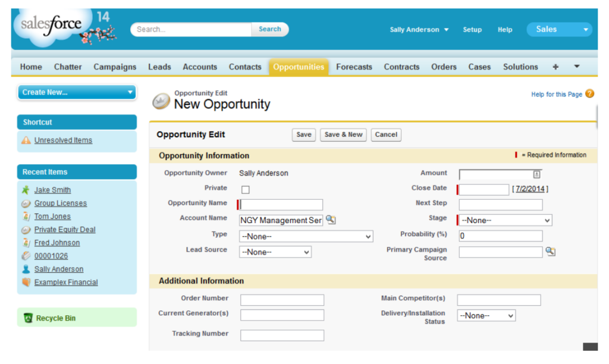This screenshot has width=609, height=364.
Task: Open the Examplex Financial link
Action: 66,283
